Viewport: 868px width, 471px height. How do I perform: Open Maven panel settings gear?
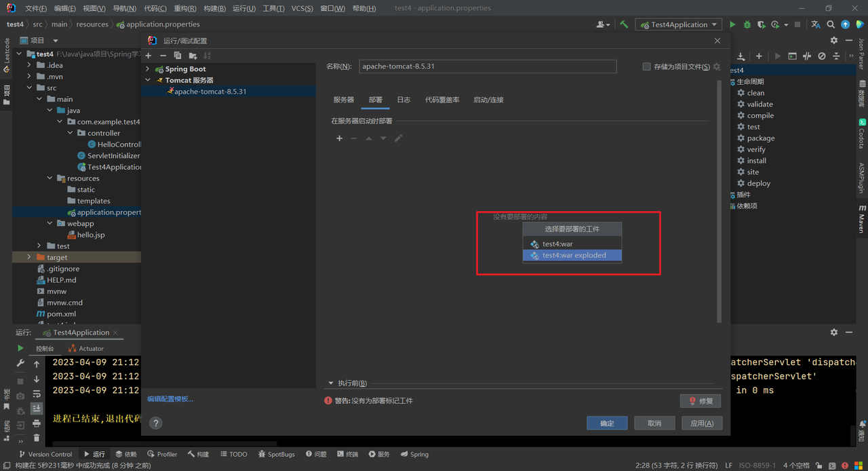833,40
